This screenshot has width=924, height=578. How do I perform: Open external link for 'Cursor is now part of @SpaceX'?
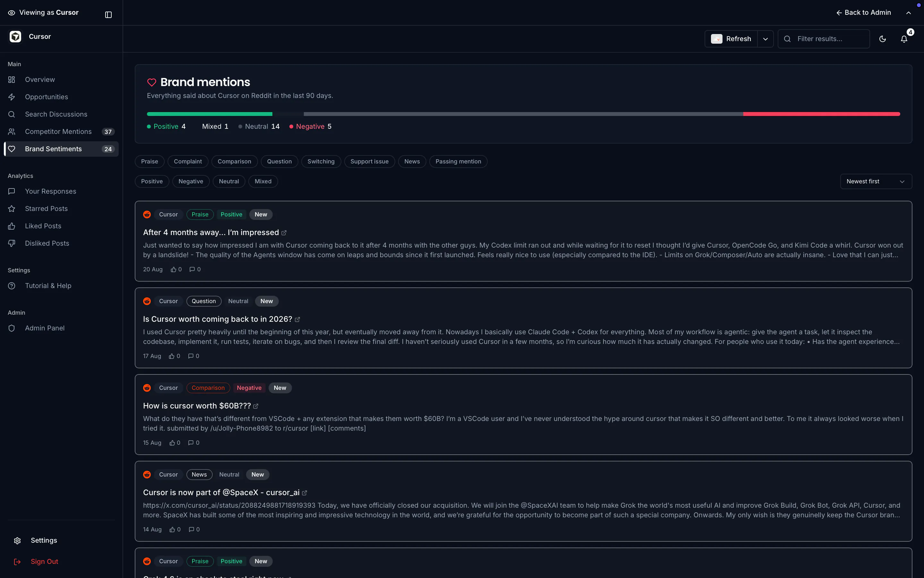(305, 493)
